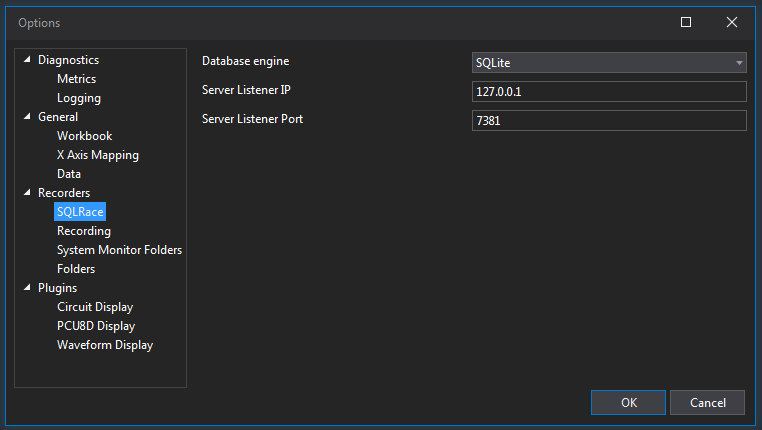Select the General category label
This screenshot has width=762, height=430.
(58, 117)
